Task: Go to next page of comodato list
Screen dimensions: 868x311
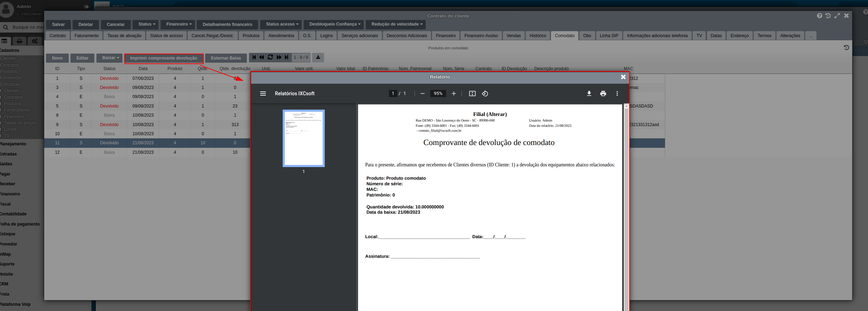Action: click(x=279, y=57)
